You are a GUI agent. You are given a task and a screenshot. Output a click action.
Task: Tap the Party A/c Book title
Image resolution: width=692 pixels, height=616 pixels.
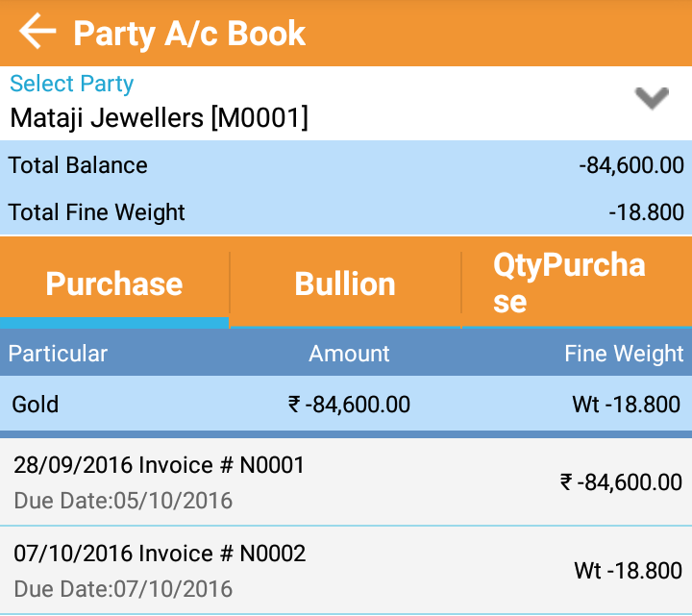pos(189,34)
